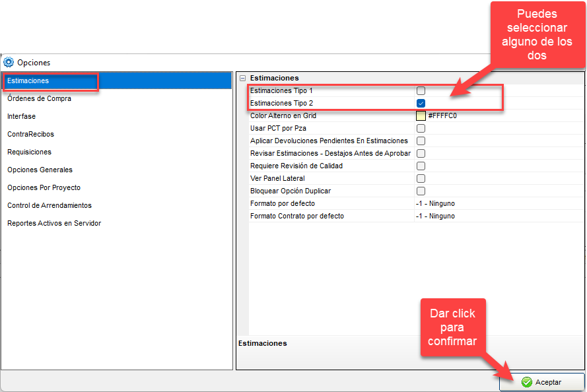Enable Bloquear Opción Duplicar checkbox
Viewport: 587px width, 392px height.
pyautogui.click(x=421, y=191)
